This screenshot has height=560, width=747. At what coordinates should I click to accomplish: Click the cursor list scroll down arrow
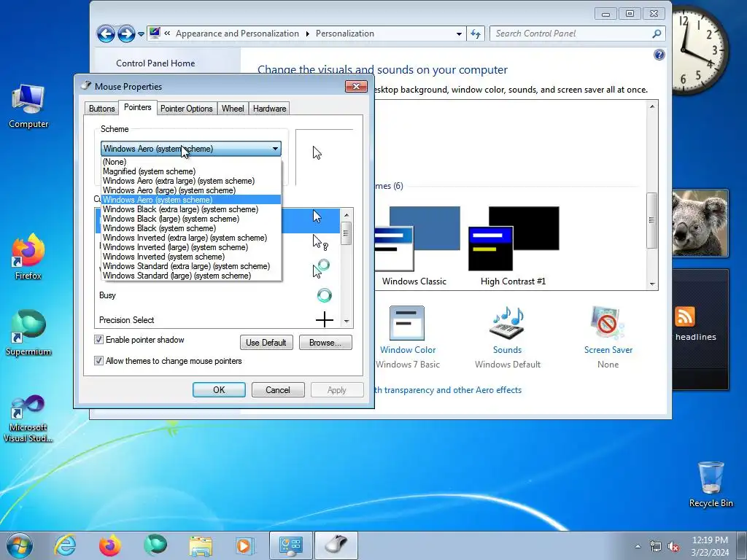347,322
